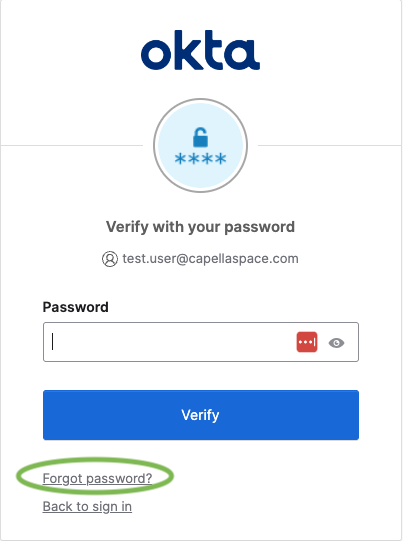Click the okta logo at top
Viewport: 403px width, 541px height.
tap(200, 50)
